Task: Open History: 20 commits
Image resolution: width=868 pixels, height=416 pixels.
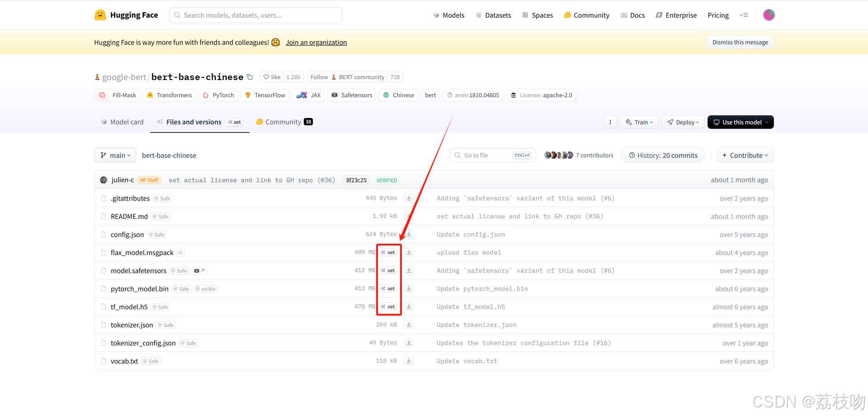Action: (x=663, y=155)
